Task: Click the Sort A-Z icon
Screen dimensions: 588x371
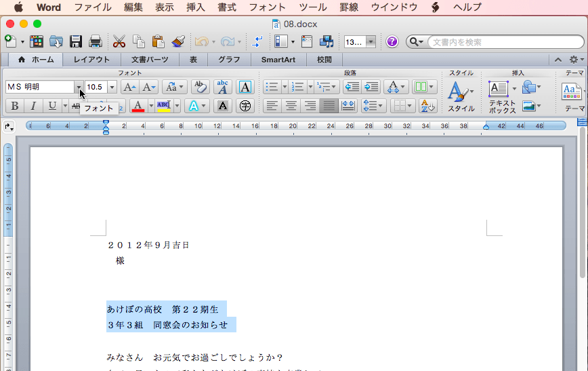Action: click(427, 106)
